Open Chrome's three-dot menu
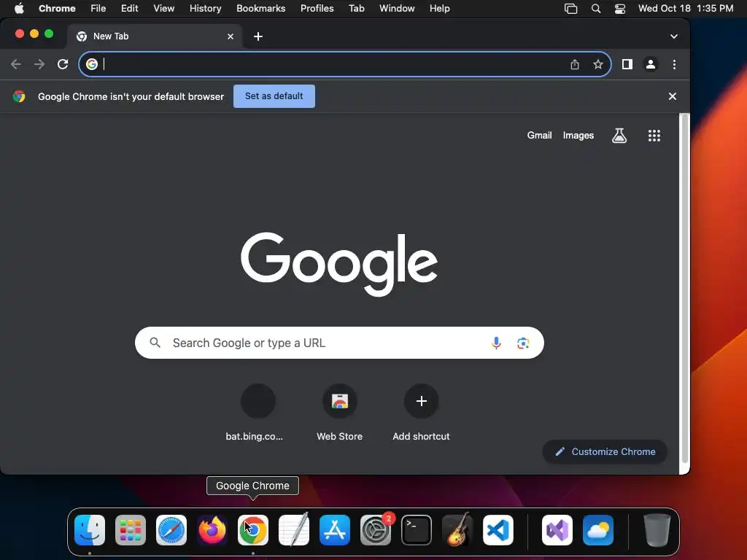The height and width of the screenshot is (560, 747). [674, 64]
